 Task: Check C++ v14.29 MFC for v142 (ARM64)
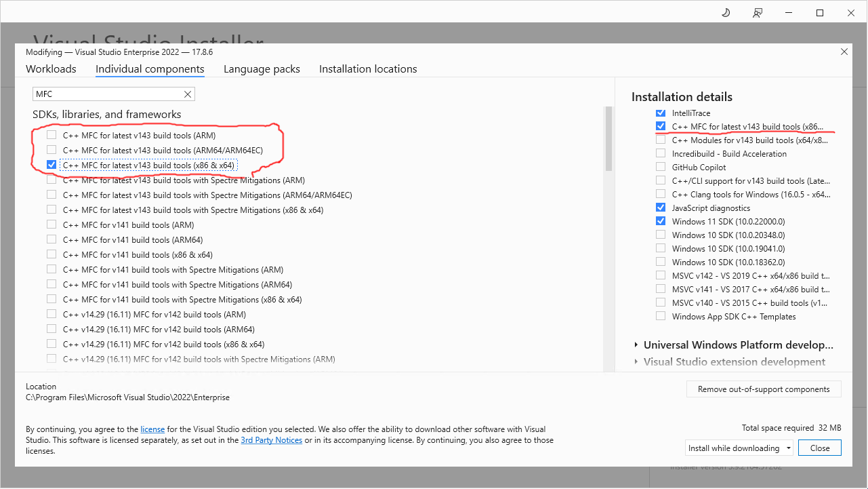pos(51,330)
